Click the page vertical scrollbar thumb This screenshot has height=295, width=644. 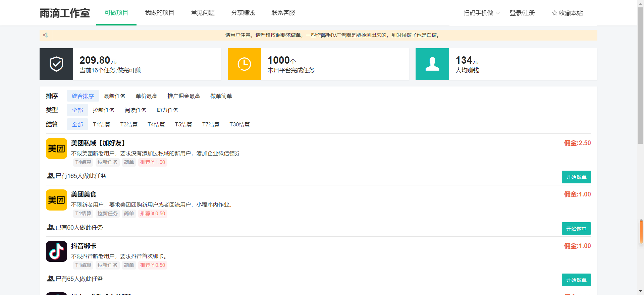tap(640, 75)
